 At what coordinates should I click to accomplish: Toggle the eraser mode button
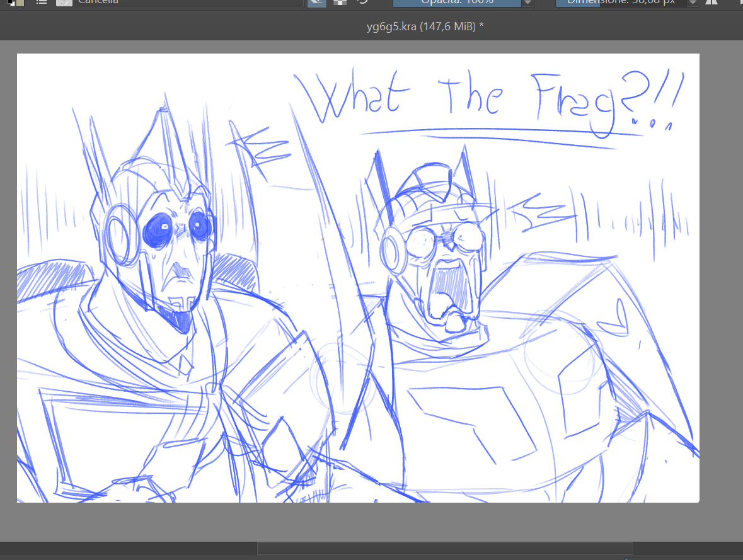316,3
